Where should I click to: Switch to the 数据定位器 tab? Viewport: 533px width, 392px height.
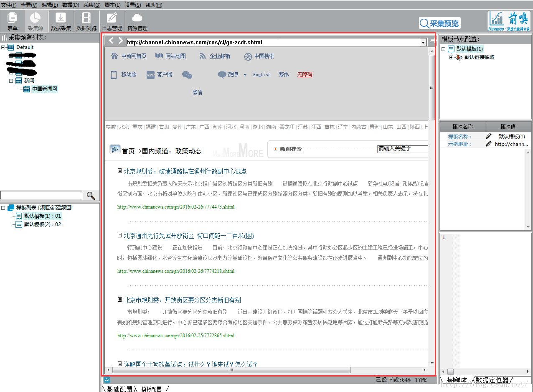tap(492, 380)
